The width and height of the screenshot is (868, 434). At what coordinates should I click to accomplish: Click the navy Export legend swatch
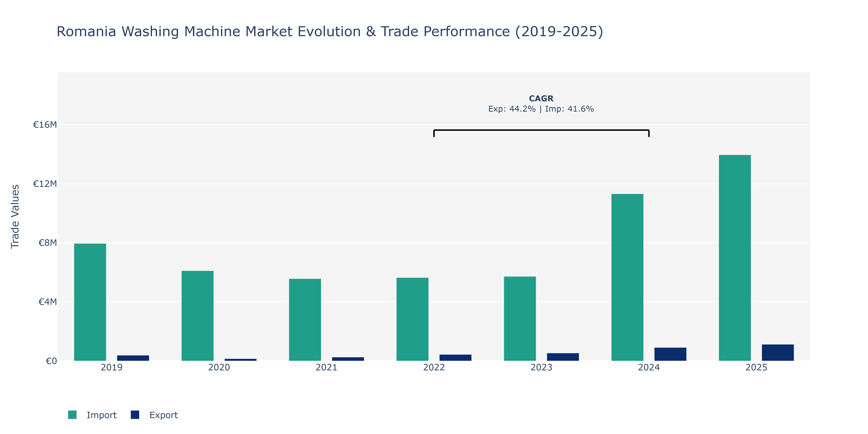click(x=135, y=415)
